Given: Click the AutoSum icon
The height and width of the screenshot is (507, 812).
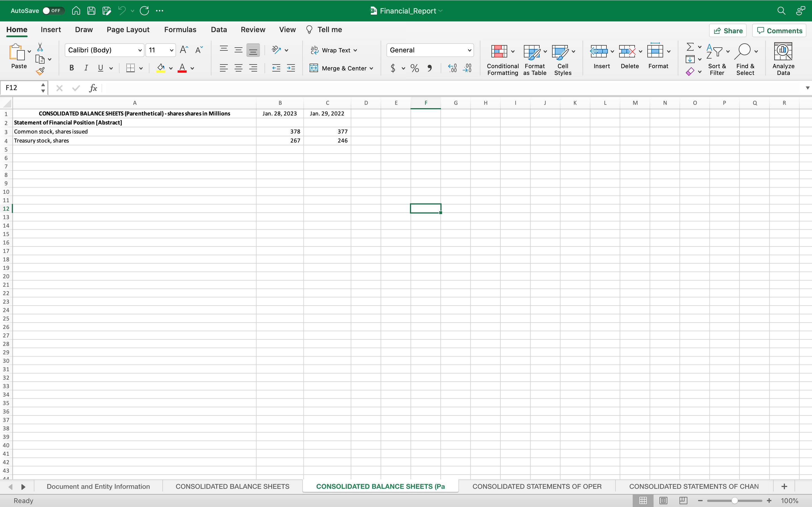Looking at the screenshot, I should [690, 47].
